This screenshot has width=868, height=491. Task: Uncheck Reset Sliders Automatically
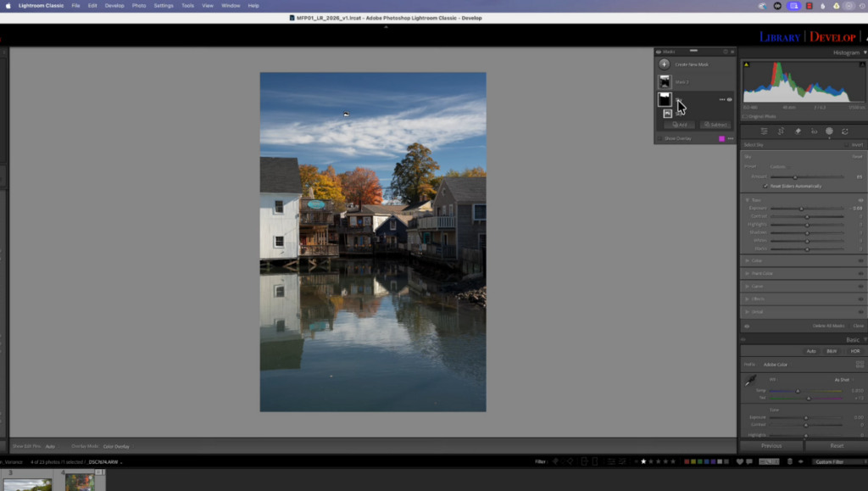[765, 186]
